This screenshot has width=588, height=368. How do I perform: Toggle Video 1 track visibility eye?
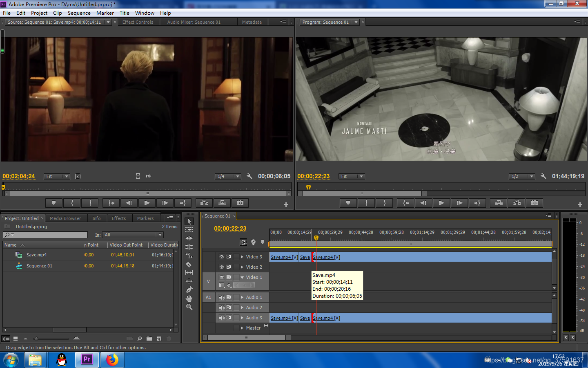(x=222, y=277)
